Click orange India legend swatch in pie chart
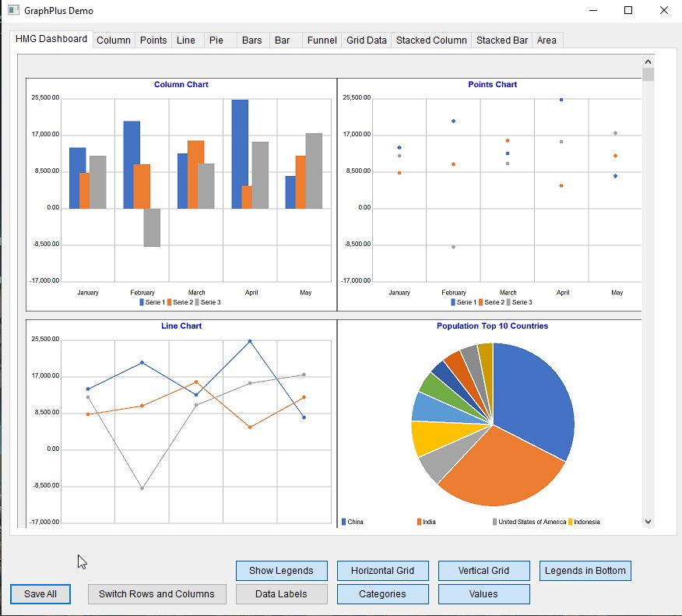 [420, 522]
